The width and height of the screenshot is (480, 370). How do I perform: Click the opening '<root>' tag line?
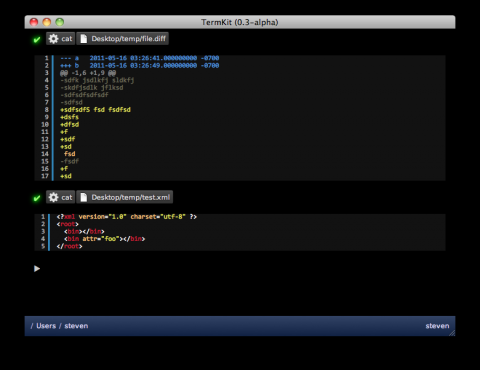(x=68, y=224)
